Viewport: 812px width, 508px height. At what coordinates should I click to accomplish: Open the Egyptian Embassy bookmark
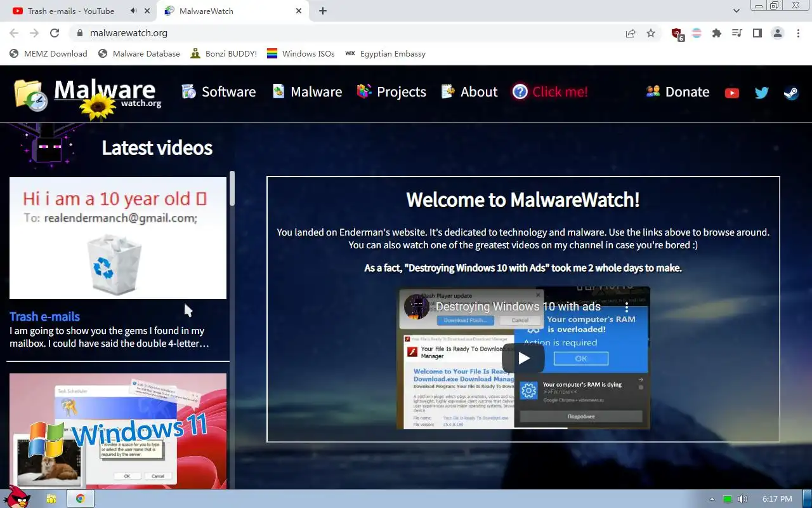[385, 54]
